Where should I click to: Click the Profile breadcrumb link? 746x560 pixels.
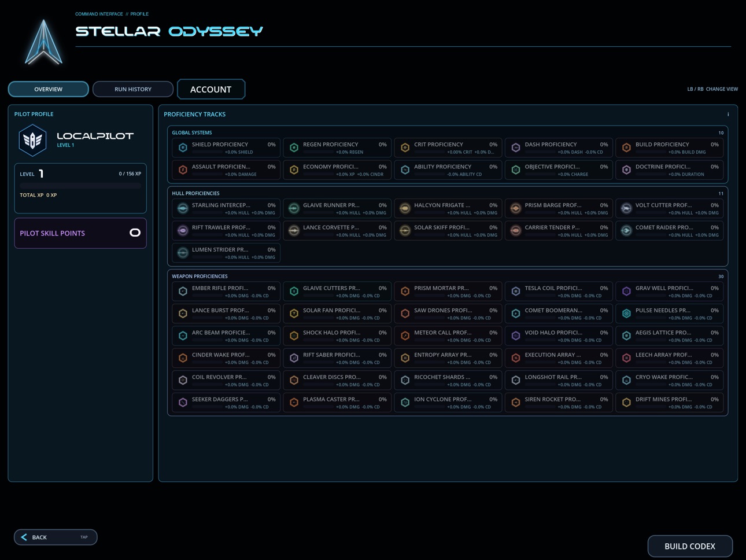coord(139,14)
